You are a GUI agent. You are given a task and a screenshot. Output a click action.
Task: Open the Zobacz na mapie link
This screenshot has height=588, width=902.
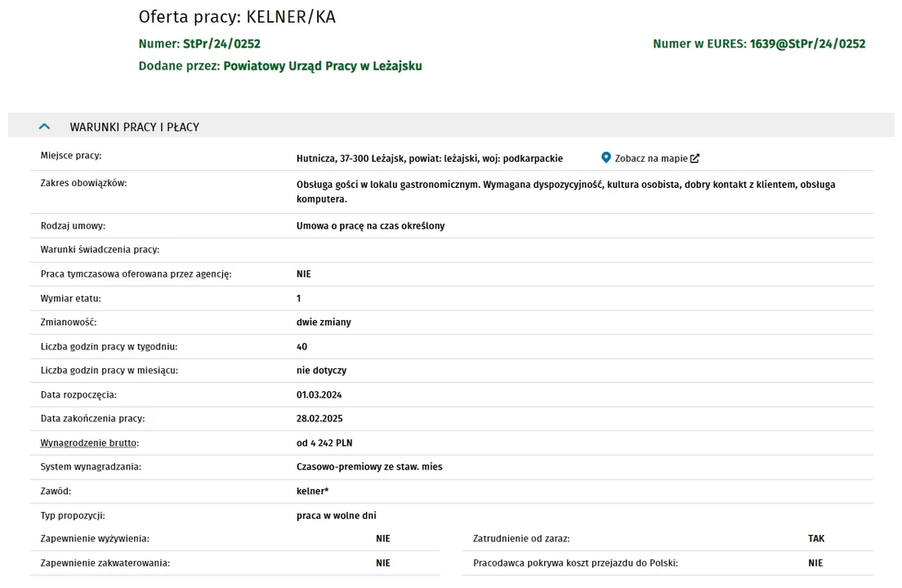[x=650, y=158]
